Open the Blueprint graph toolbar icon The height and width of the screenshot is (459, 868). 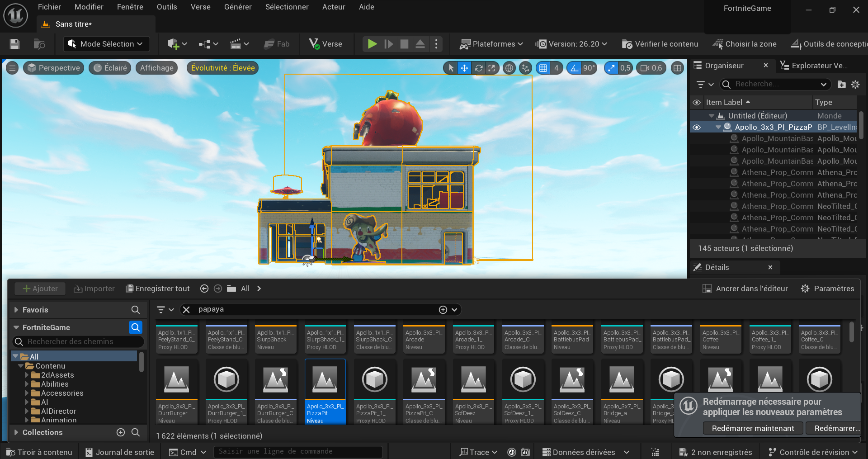(x=208, y=44)
